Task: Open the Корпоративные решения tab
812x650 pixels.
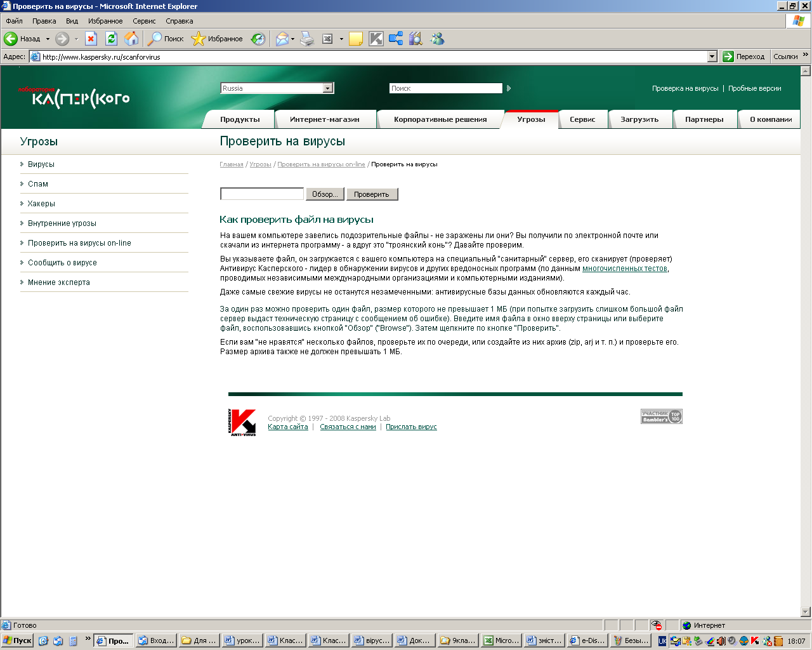Action: coord(440,119)
